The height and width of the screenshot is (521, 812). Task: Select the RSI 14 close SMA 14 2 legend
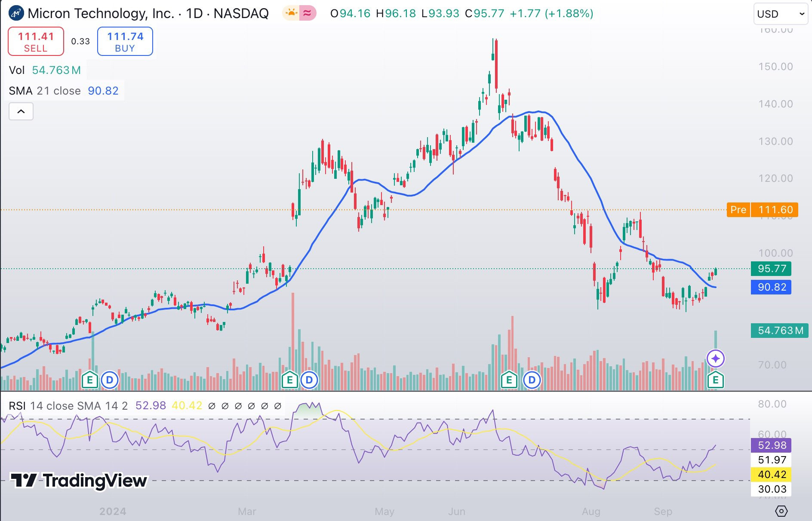click(68, 406)
